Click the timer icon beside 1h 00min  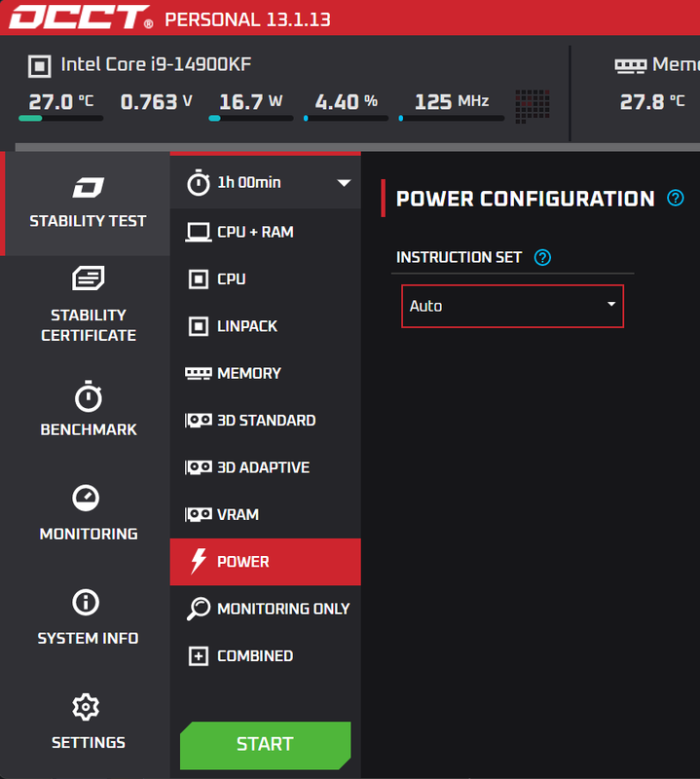[199, 182]
